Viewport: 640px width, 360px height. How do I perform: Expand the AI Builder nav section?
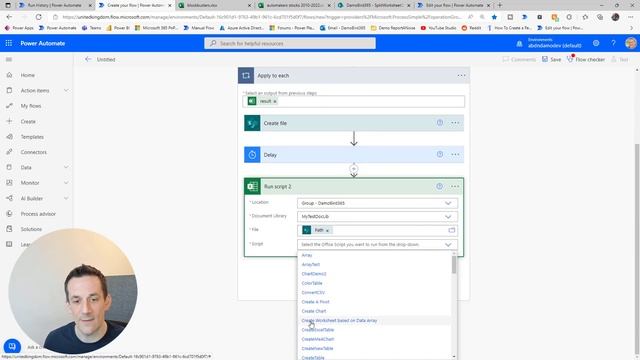[66, 198]
